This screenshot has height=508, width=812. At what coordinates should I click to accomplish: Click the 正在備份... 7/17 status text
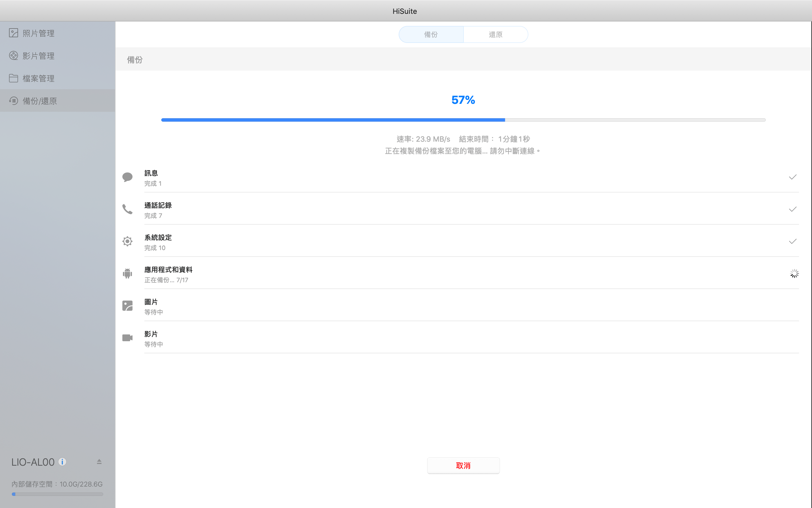click(x=166, y=280)
